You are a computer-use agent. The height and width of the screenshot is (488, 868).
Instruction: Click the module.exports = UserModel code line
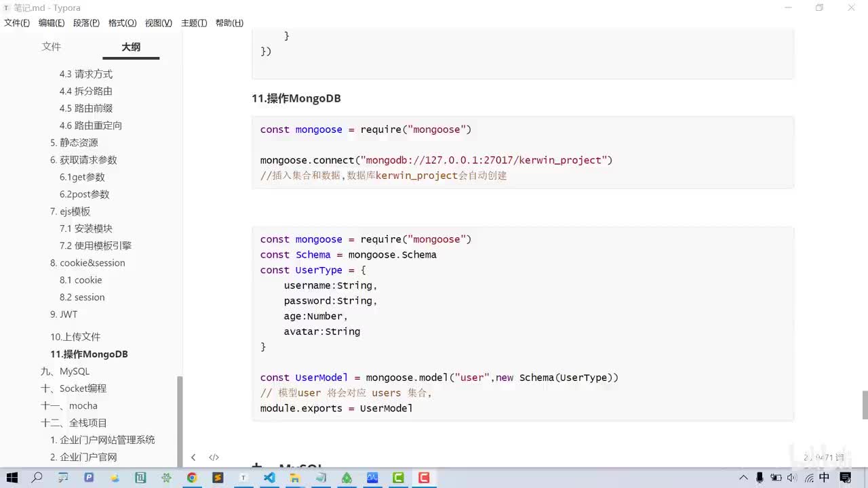tap(336, 408)
